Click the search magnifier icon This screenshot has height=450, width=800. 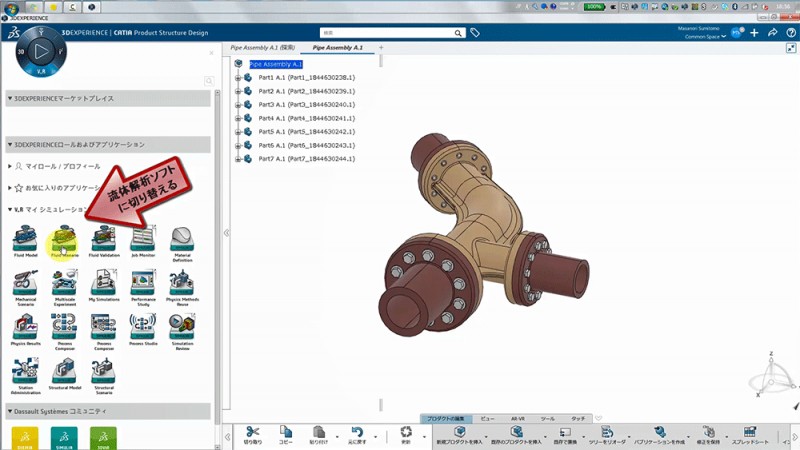tap(458, 33)
